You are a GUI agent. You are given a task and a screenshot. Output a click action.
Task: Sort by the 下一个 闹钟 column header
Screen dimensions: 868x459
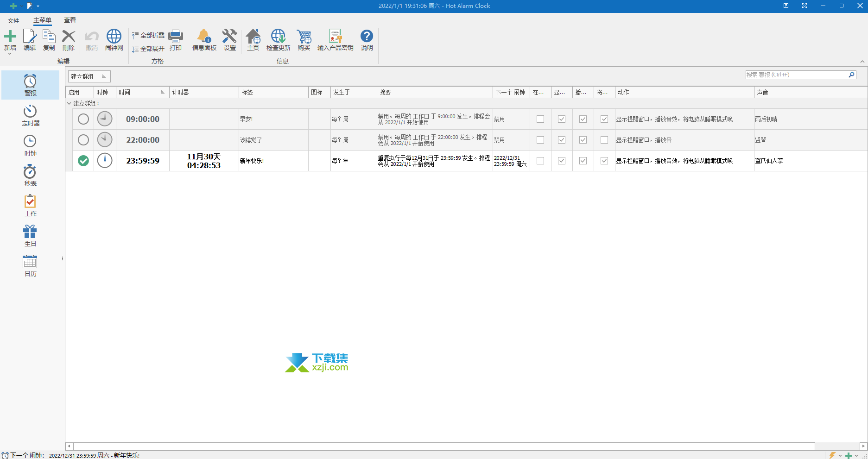click(x=511, y=92)
